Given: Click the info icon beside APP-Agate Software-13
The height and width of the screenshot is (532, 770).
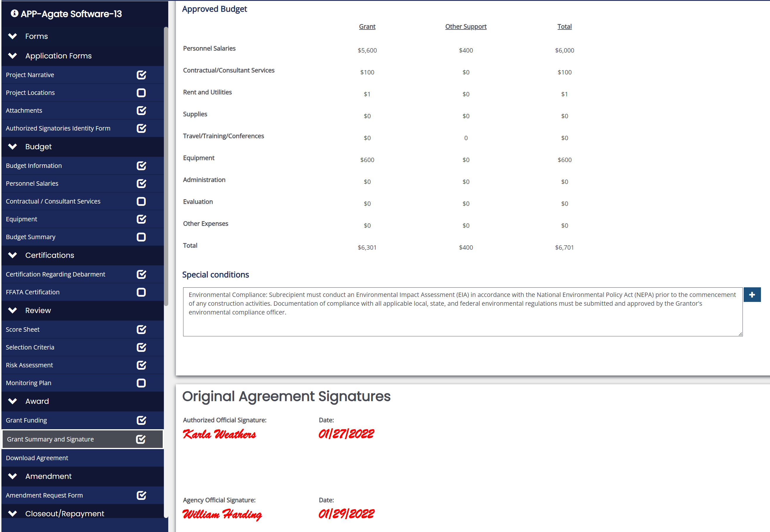Looking at the screenshot, I should 14,13.
